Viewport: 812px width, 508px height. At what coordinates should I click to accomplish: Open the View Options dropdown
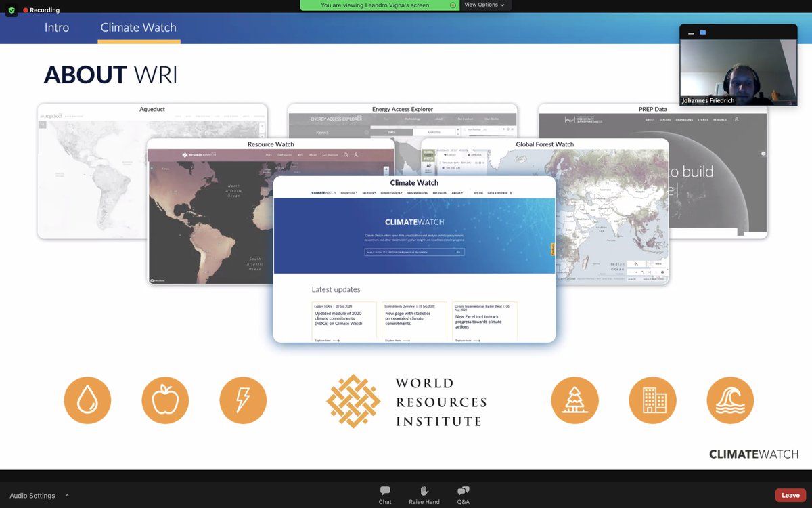(484, 5)
